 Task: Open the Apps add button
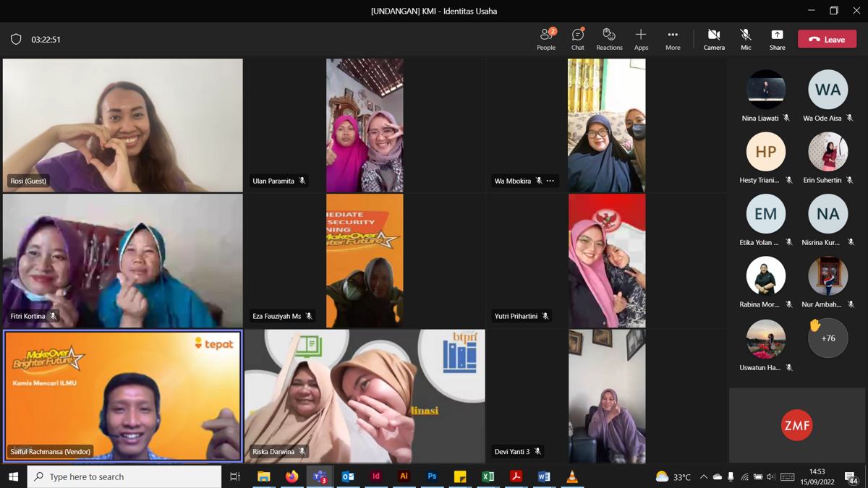(x=641, y=39)
